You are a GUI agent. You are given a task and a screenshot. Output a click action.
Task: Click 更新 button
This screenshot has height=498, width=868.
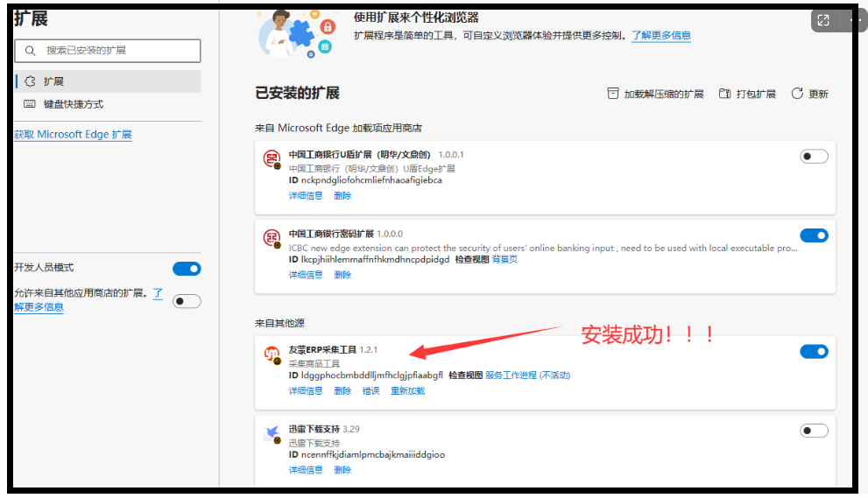click(x=810, y=94)
